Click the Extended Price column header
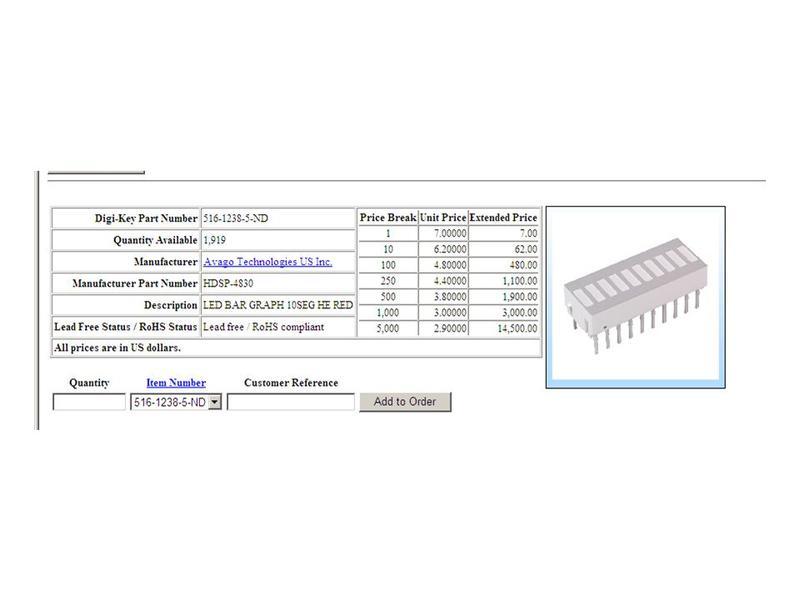 tap(503, 217)
